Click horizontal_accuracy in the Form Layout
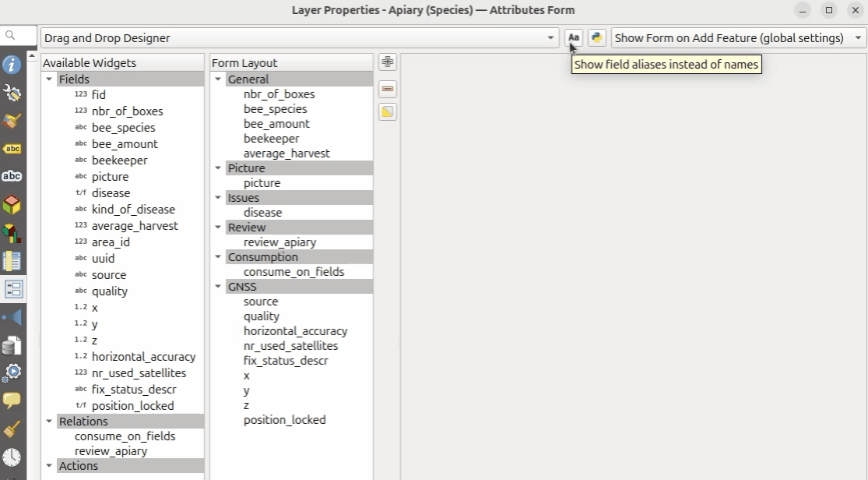Image resolution: width=868 pixels, height=480 pixels. (x=295, y=331)
